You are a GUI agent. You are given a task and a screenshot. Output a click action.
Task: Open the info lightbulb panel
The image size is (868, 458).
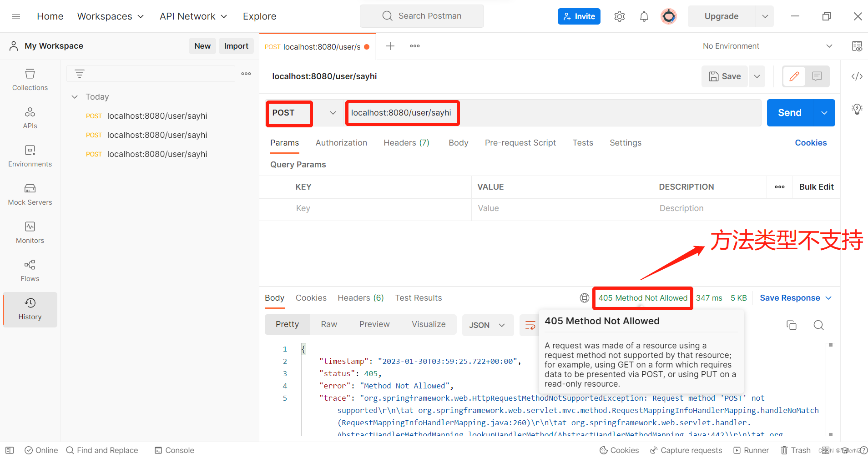click(x=857, y=109)
